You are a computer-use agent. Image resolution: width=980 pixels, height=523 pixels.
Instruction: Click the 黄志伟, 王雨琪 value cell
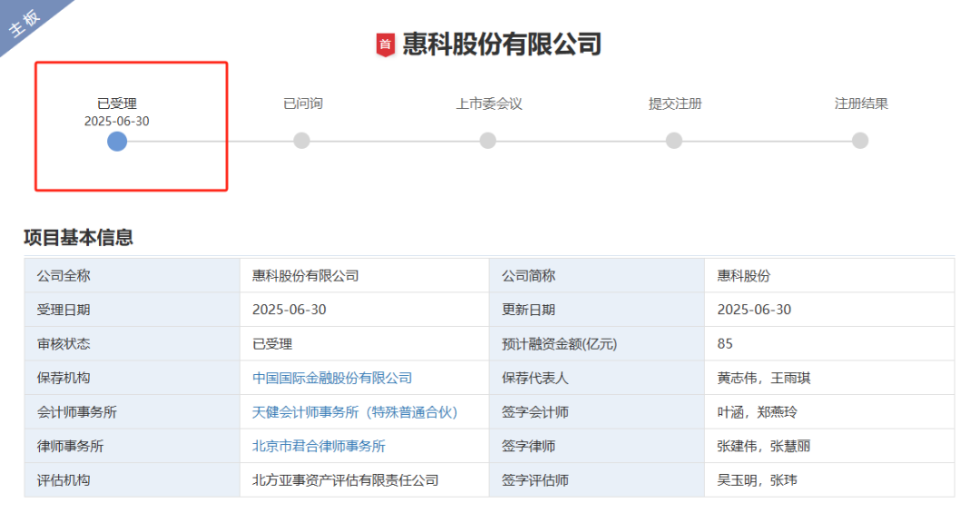829,378
